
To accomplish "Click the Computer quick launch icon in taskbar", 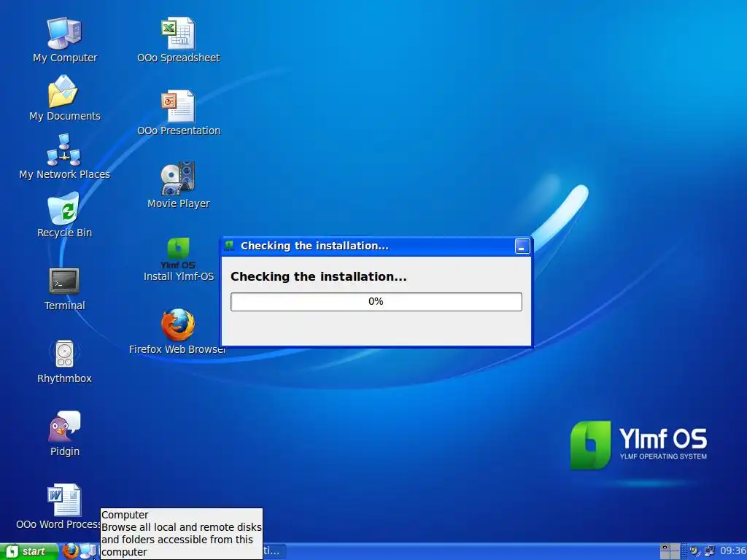I will coord(88,551).
